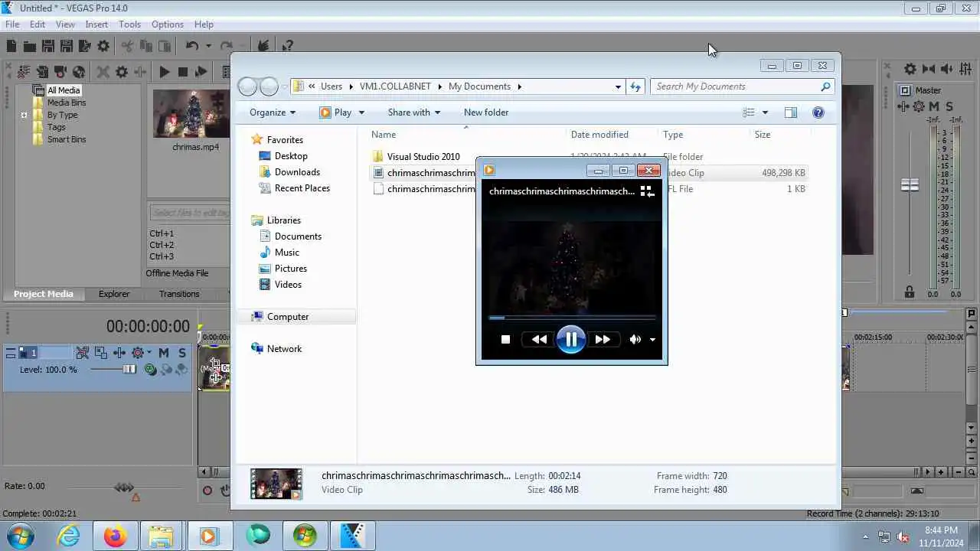Image resolution: width=980 pixels, height=551 pixels.
Task: Open the Options menu
Action: [x=167, y=24]
